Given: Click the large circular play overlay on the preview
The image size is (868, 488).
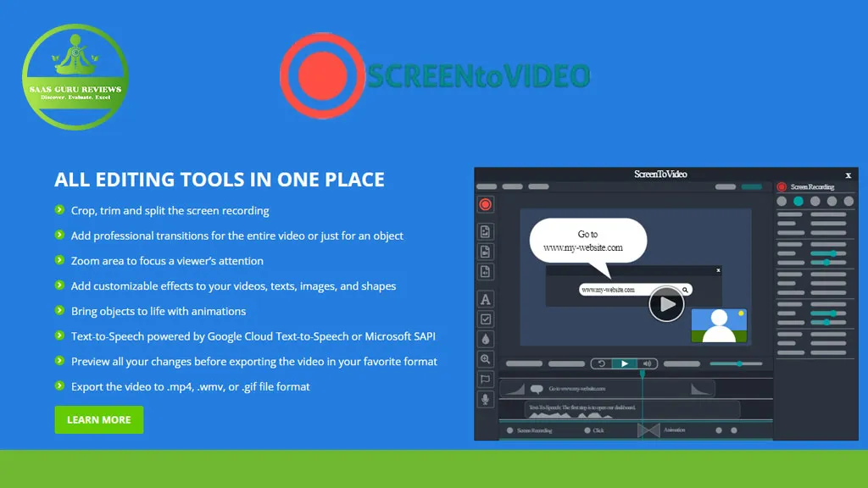Looking at the screenshot, I should point(666,304).
